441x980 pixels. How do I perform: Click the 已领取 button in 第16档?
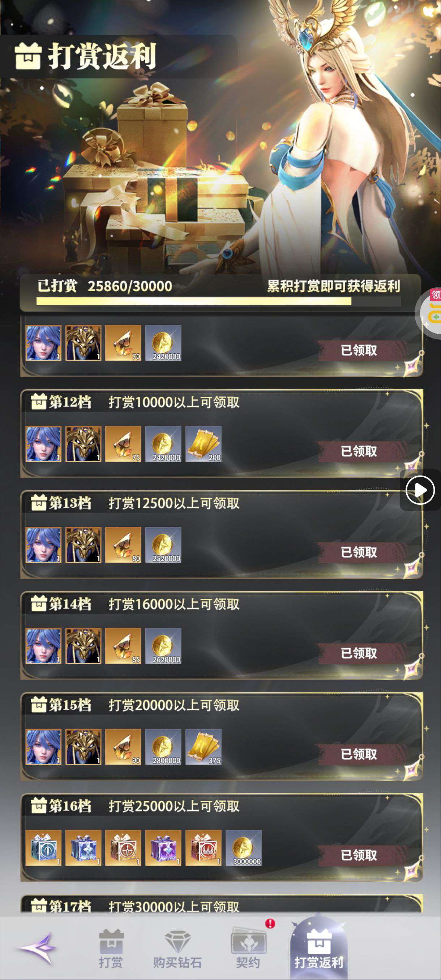(360, 856)
